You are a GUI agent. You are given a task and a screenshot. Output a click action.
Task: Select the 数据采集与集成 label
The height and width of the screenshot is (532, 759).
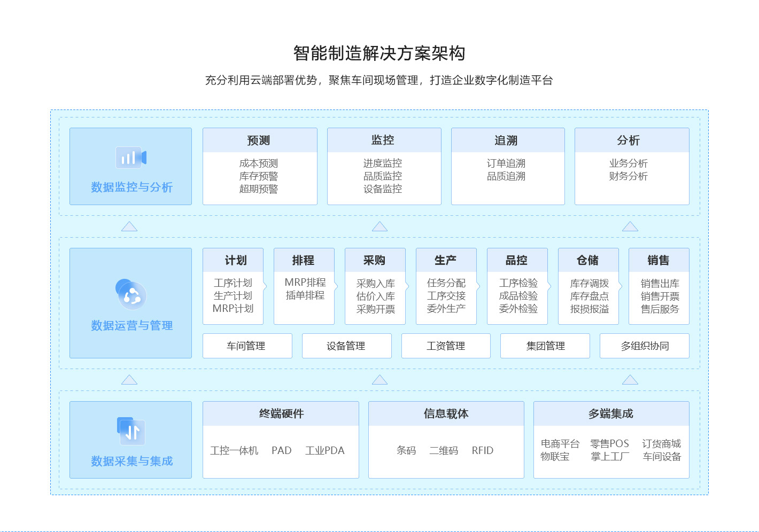[131, 461]
